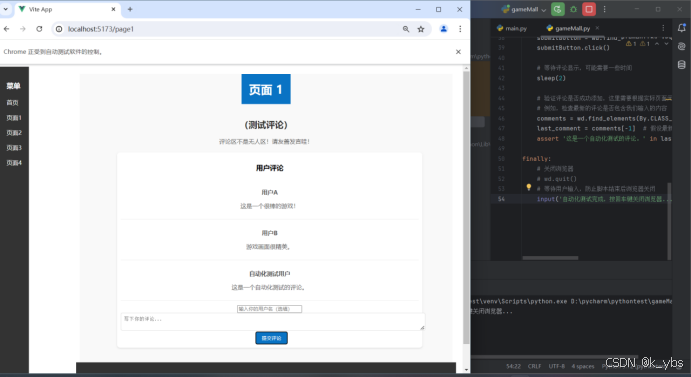Go to next highlighted error arrow in PyCharm
This screenshot has height=377, width=691.
click(x=666, y=44)
